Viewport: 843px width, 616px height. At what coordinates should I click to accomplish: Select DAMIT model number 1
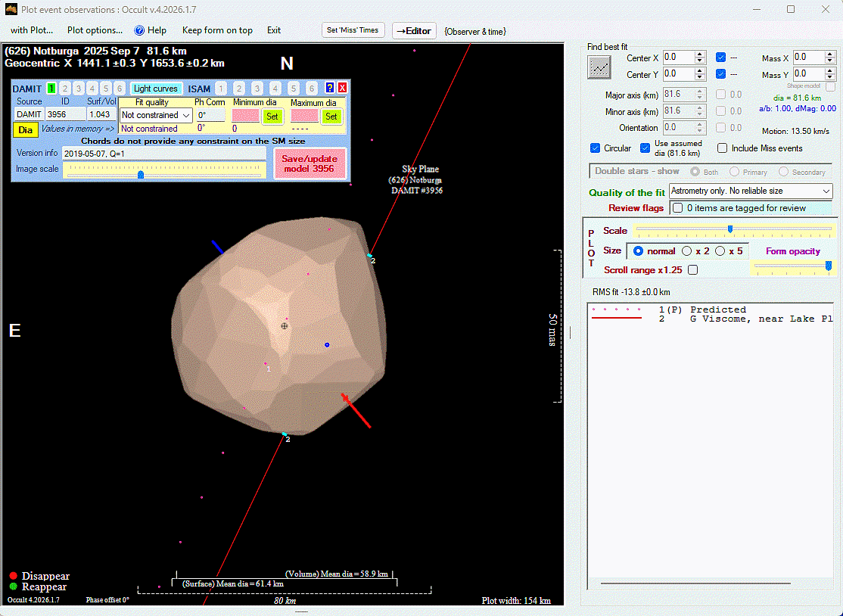click(51, 89)
